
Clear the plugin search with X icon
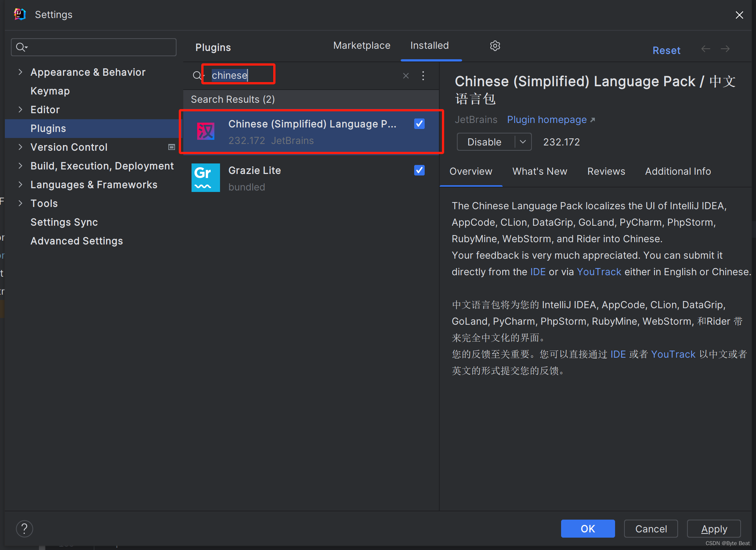(x=406, y=76)
